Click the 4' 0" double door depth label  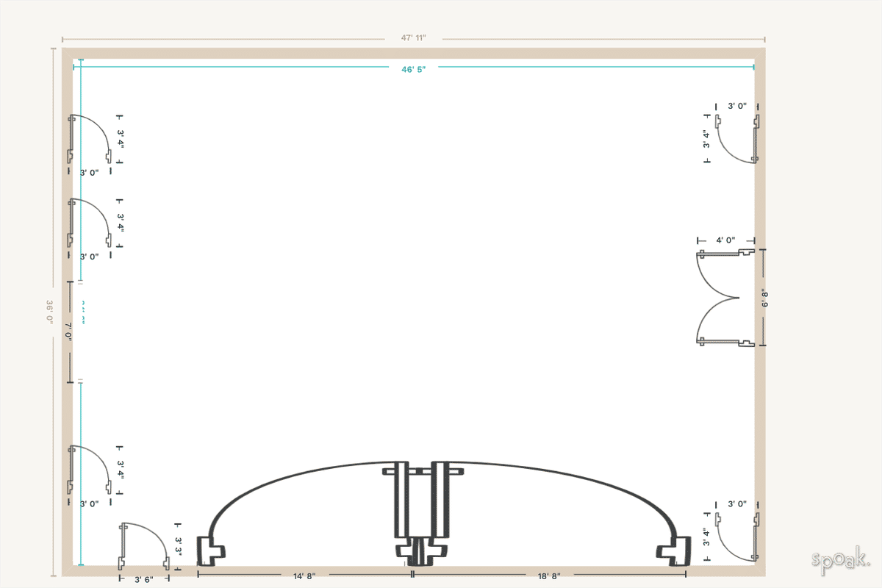[725, 240]
